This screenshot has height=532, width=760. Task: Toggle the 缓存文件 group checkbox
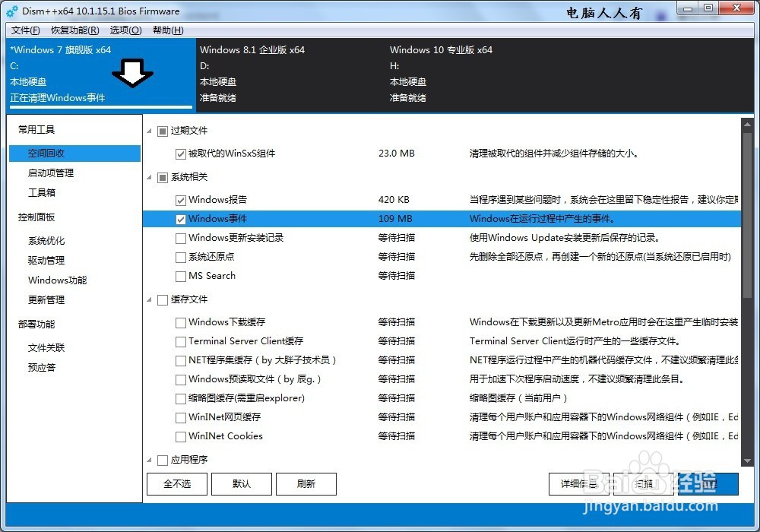[163, 300]
